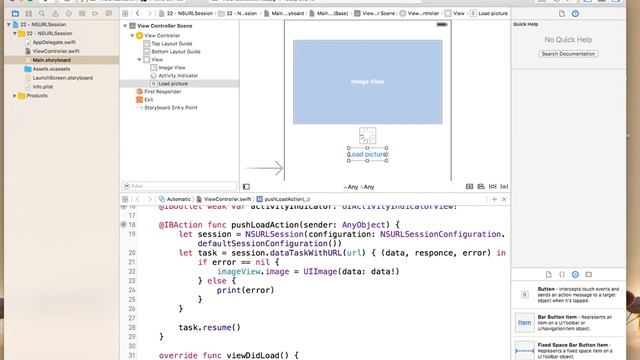Viewport: 640px width, 360px height.
Task: Show the Quick Help inspector
Action: pyautogui.click(x=575, y=13)
